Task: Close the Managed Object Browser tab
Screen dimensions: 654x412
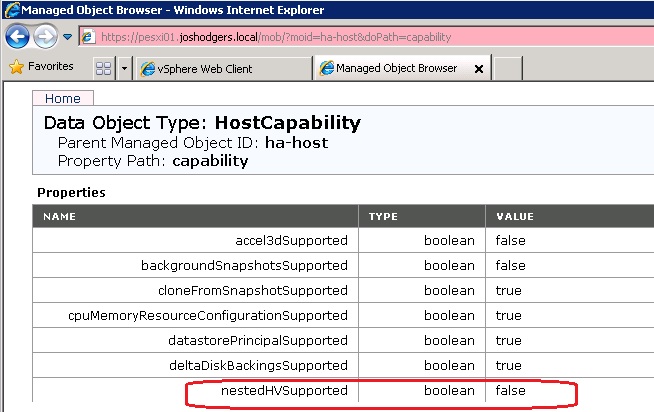Action: (478, 69)
